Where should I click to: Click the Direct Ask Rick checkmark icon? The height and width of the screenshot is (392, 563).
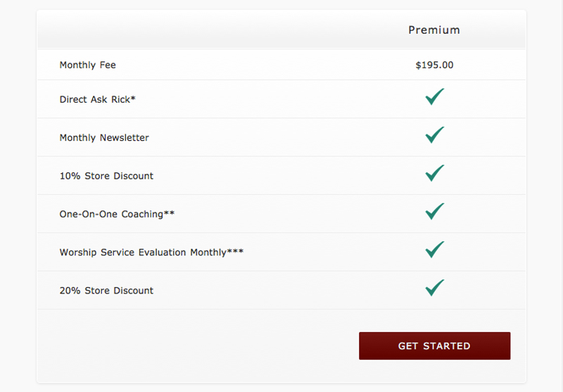(435, 97)
